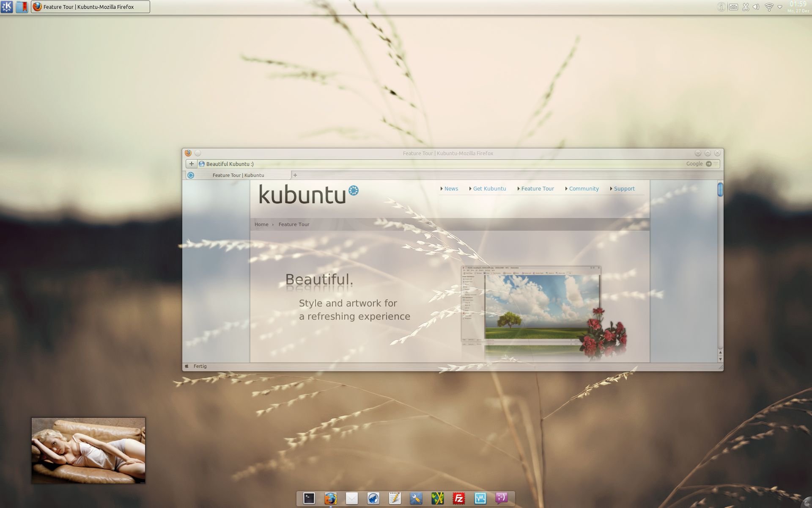Click the status bar icon beside Fertig
The image size is (812, 508).
point(187,366)
